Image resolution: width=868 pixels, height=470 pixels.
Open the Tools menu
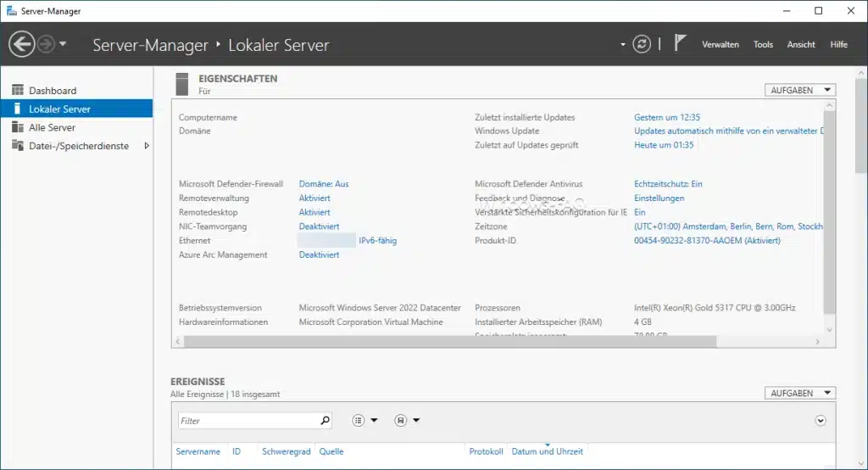tap(763, 44)
